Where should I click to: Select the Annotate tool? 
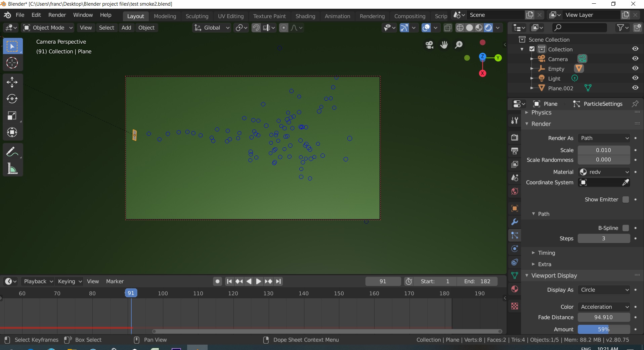(x=12, y=152)
